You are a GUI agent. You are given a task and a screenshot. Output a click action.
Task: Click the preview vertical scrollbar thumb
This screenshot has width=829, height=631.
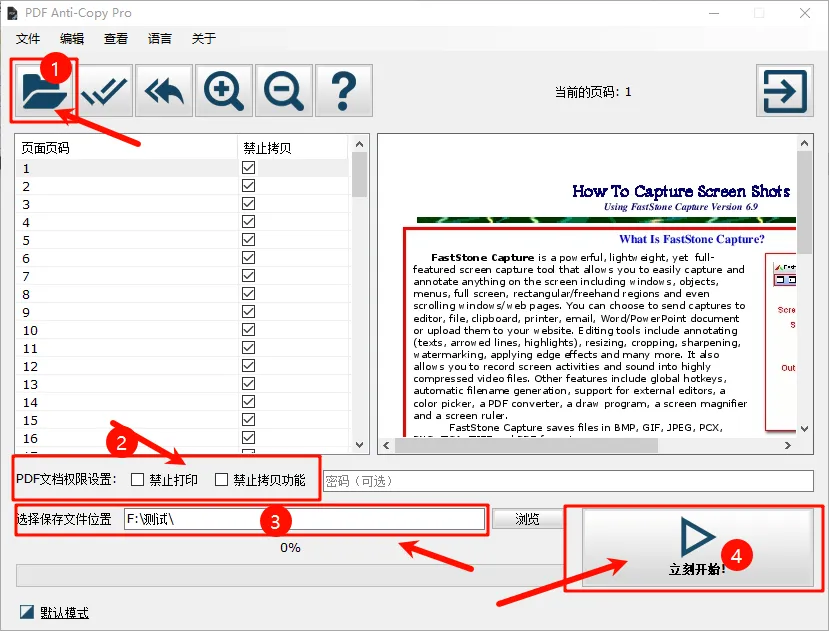[804, 202]
